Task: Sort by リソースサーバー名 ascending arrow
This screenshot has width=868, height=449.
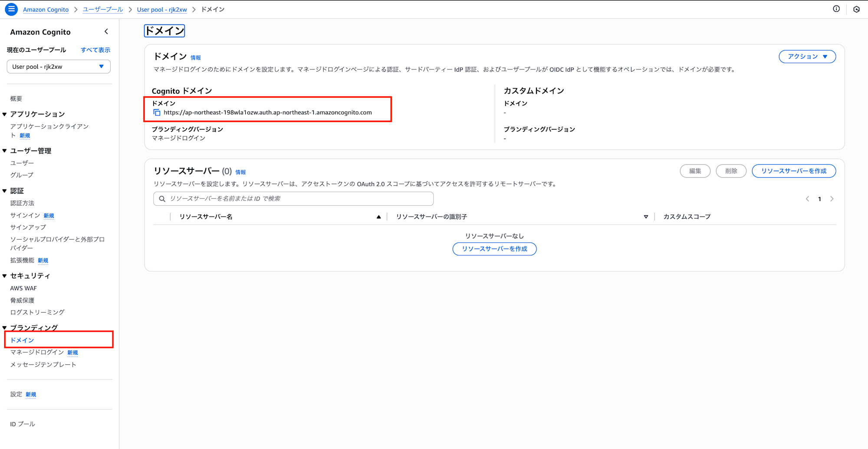Action: pyautogui.click(x=378, y=217)
